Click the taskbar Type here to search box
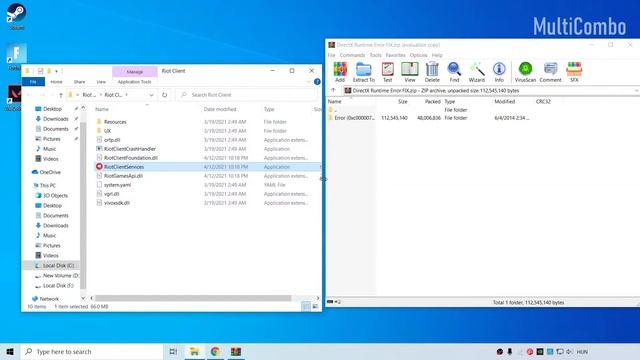Screen dimensions: 640x360 [x=92, y=351]
